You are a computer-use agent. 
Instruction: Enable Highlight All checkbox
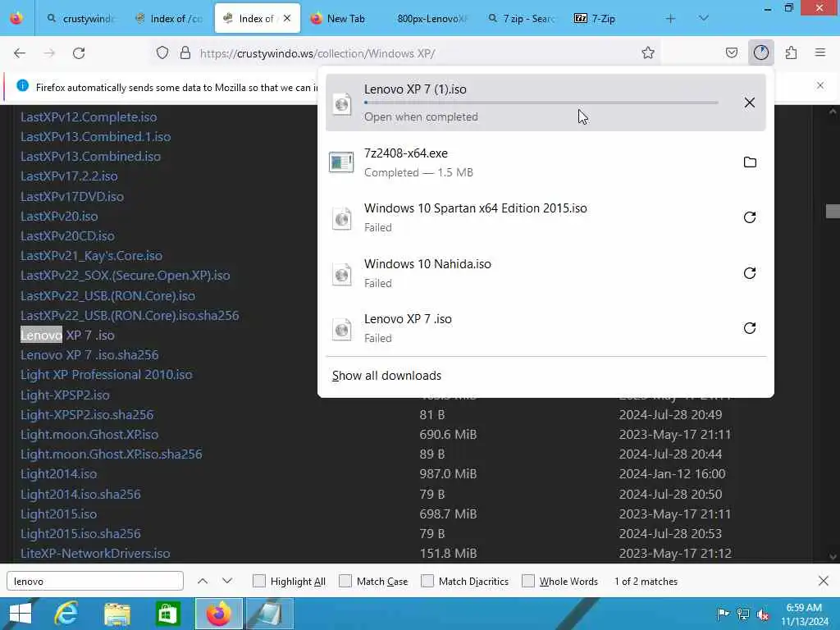point(258,581)
